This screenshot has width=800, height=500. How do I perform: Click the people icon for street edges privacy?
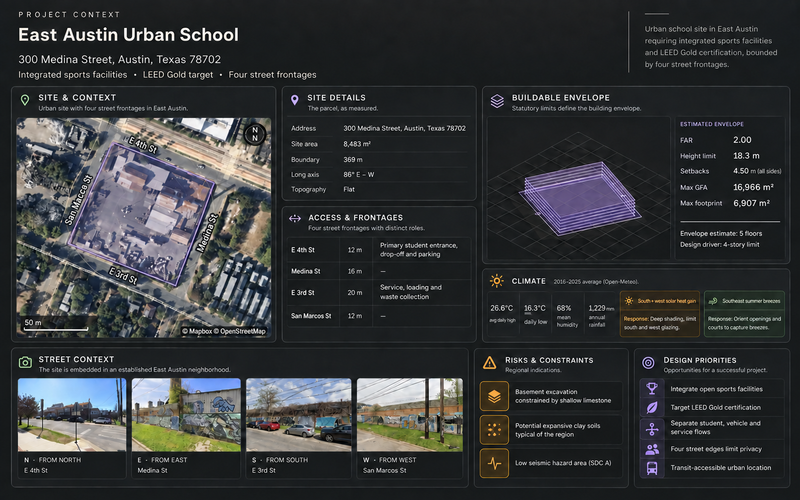click(x=652, y=449)
